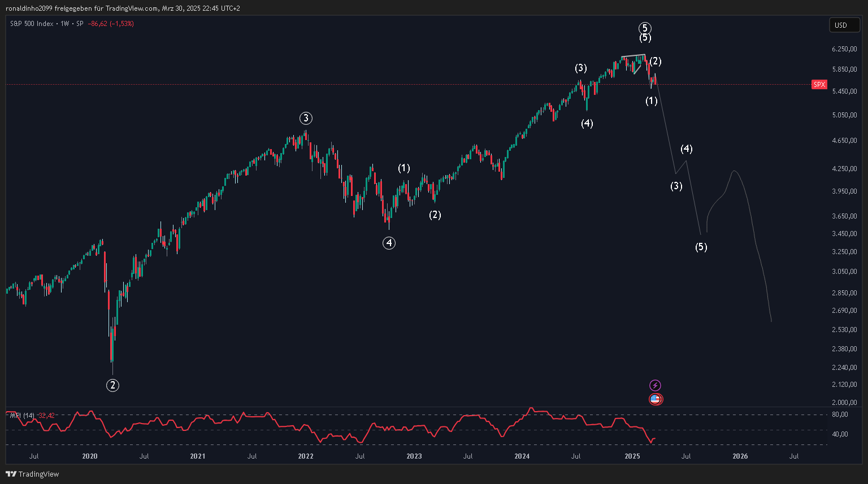Click the 3.250,00 price axis label
The height and width of the screenshot is (484, 868).
844,252
